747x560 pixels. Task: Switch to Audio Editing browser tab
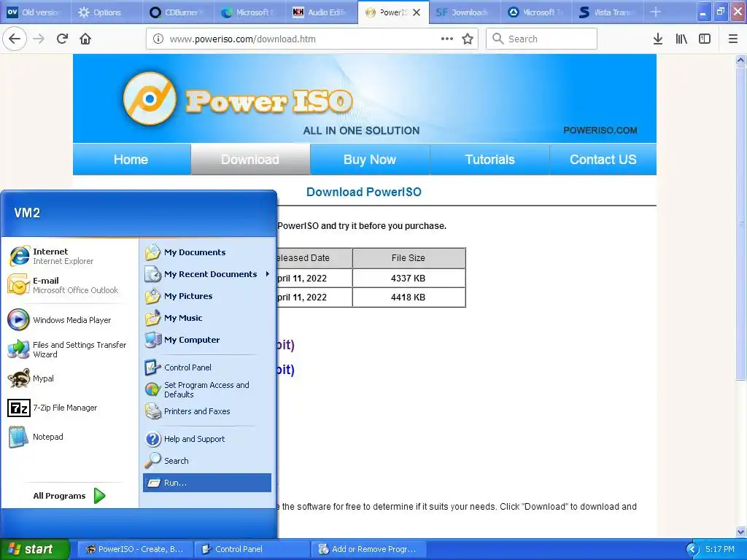pos(321,12)
